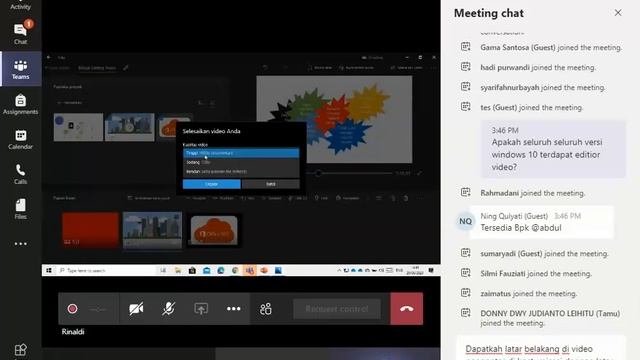Open Microsoft Store from shared taskbar
The image size is (640, 360).
[x=192, y=270]
